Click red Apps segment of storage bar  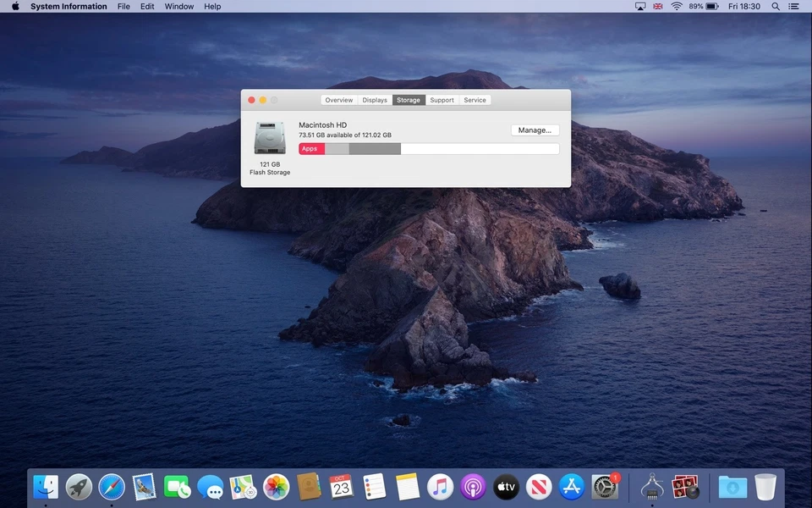312,149
